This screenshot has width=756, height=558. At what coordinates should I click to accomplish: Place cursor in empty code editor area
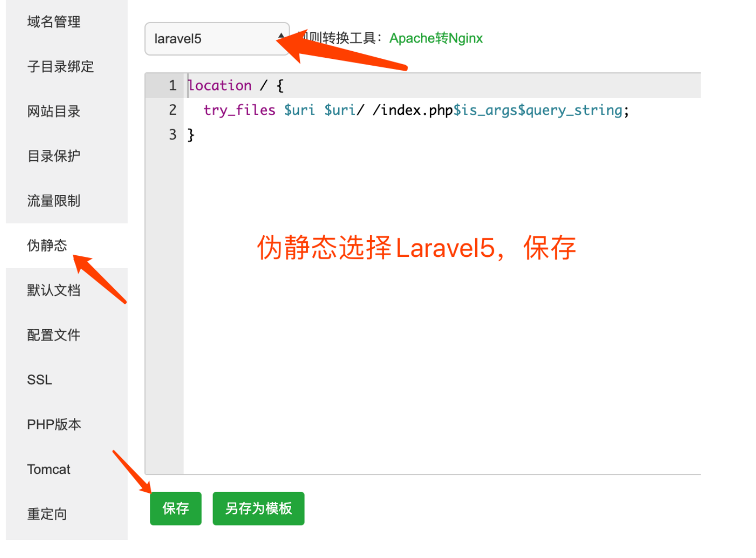click(x=440, y=362)
